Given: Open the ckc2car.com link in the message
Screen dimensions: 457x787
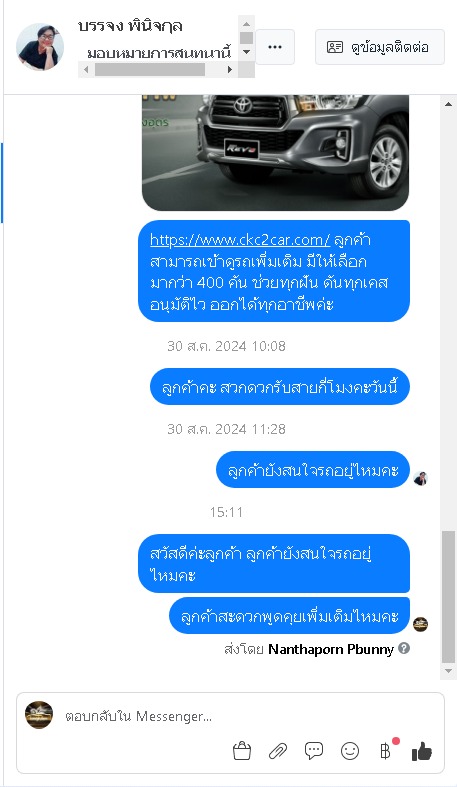Looking at the screenshot, I should coord(240,240).
